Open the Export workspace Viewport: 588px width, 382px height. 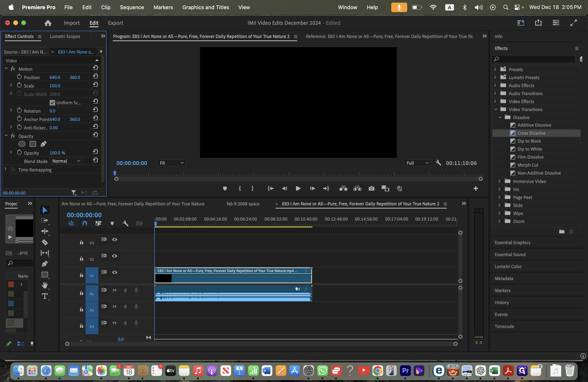tap(115, 23)
